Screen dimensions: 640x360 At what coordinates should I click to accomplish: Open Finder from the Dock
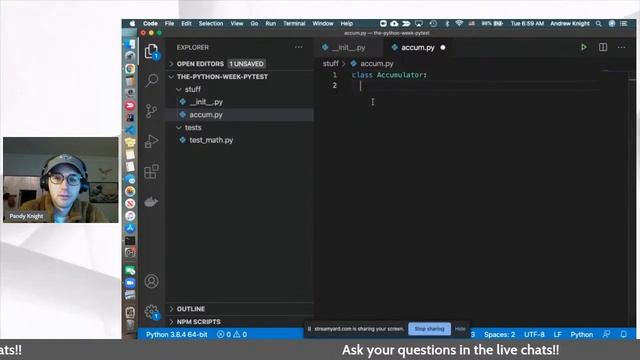pyautogui.click(x=130, y=44)
